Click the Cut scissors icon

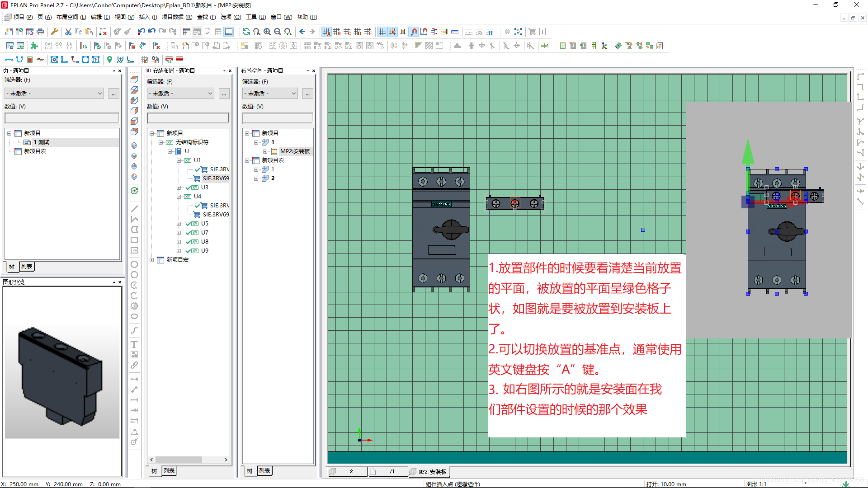[x=68, y=32]
